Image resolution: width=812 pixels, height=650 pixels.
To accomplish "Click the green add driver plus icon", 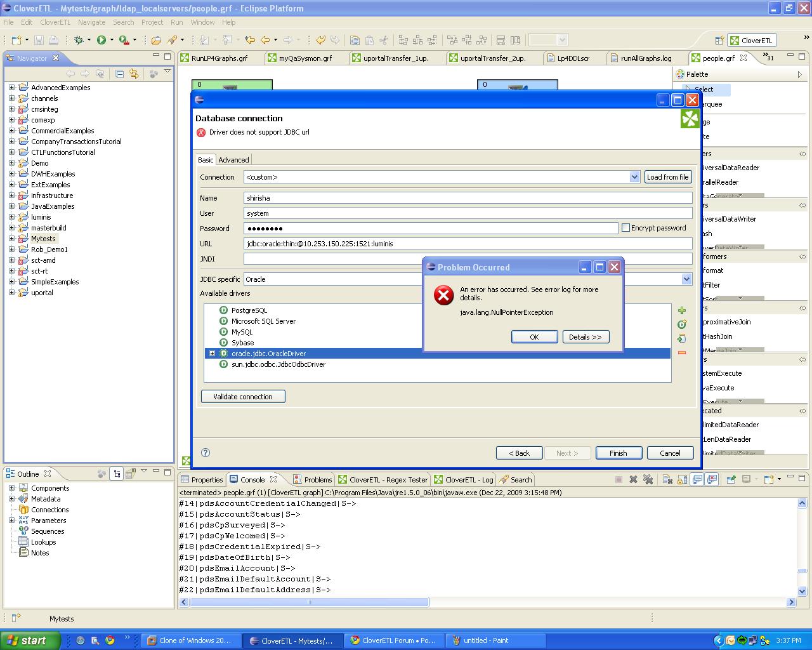I will pyautogui.click(x=682, y=310).
